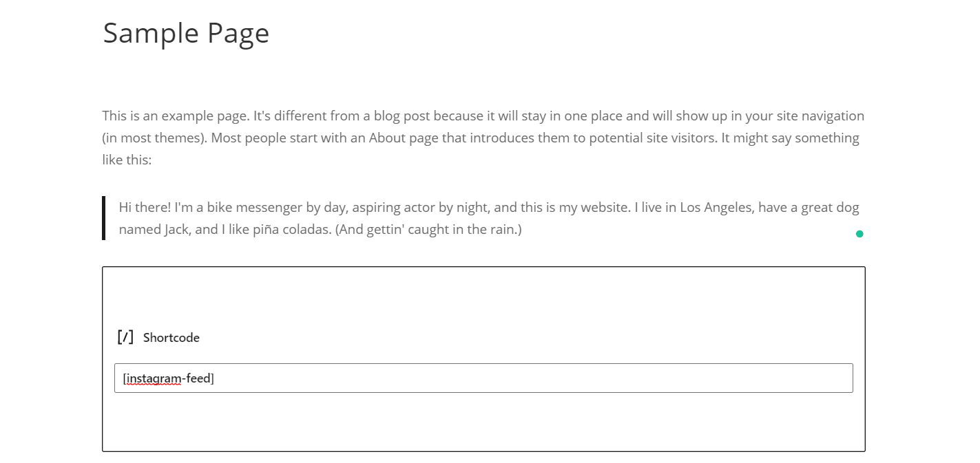Click the Shortcode block label text
The height and width of the screenshot is (463, 980).
171,338
